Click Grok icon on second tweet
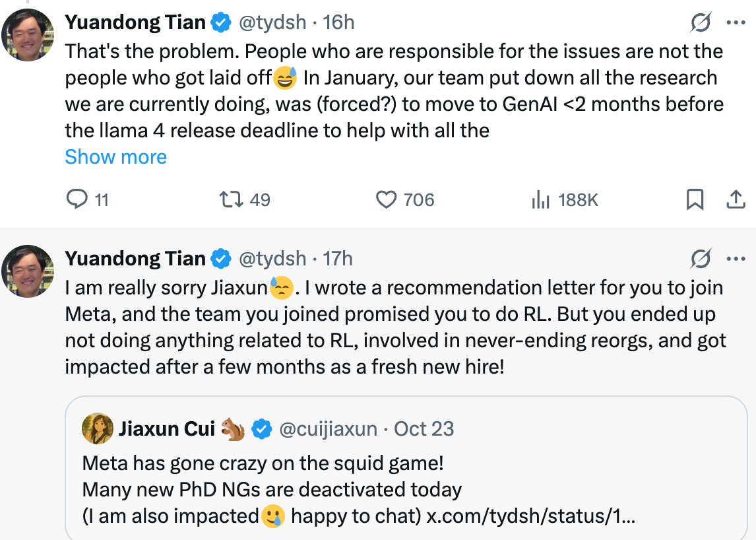The height and width of the screenshot is (540, 756). pyautogui.click(x=701, y=259)
